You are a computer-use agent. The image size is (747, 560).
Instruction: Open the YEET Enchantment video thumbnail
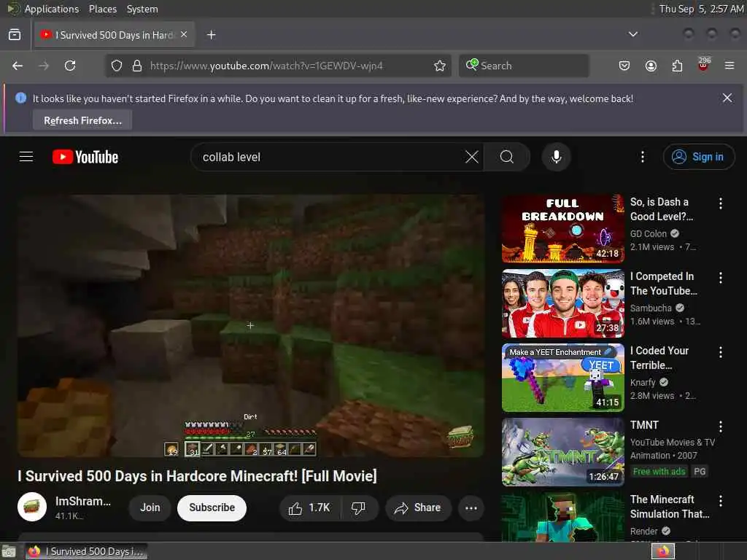(562, 377)
